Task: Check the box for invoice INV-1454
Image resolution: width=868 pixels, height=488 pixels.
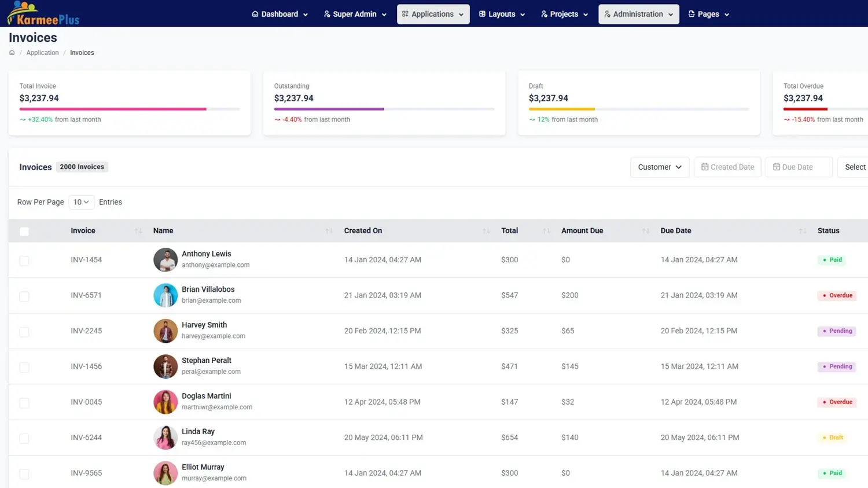Action: [x=24, y=260]
